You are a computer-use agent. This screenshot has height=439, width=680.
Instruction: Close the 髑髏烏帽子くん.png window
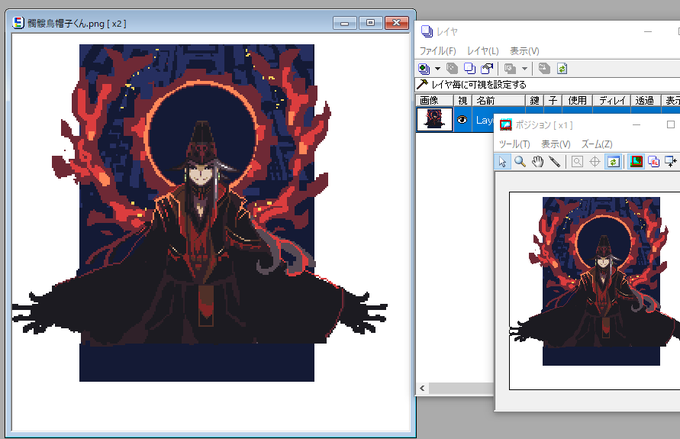click(x=396, y=23)
